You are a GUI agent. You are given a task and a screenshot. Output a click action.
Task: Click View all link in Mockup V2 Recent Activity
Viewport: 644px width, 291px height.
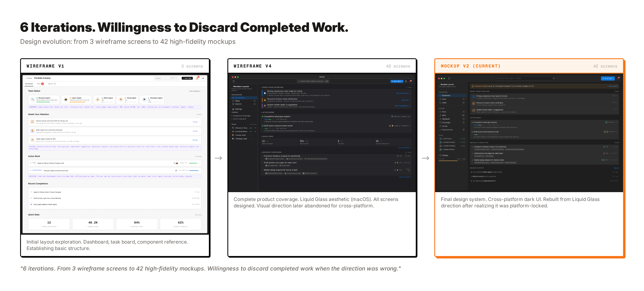[x=616, y=168]
